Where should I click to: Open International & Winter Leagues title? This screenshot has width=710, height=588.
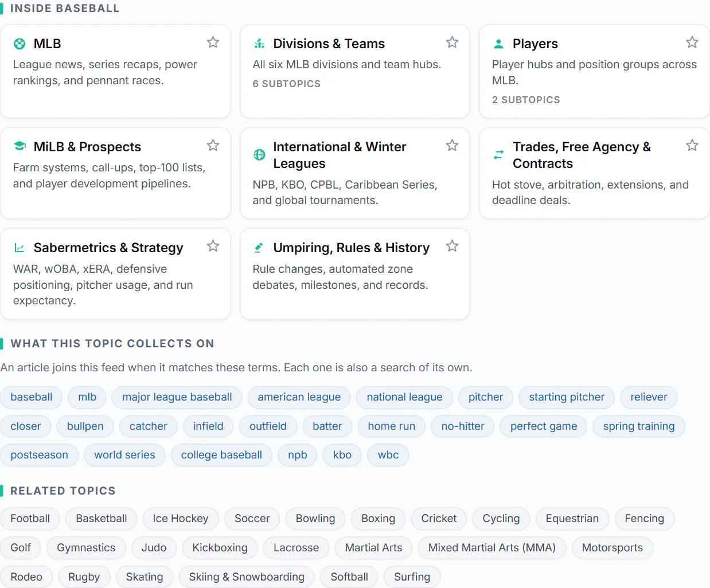(x=340, y=155)
